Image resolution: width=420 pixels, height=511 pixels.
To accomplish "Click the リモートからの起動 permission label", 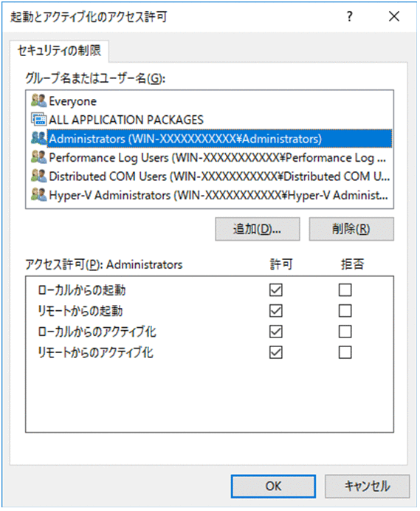I will 80,311.
